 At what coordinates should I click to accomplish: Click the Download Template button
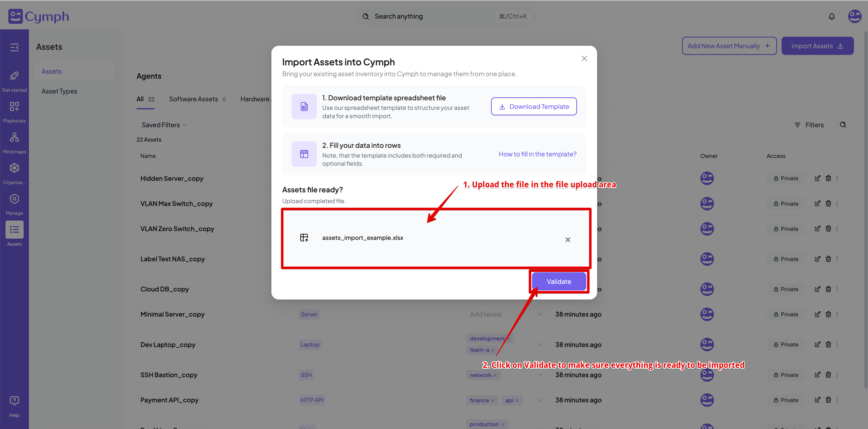[534, 106]
